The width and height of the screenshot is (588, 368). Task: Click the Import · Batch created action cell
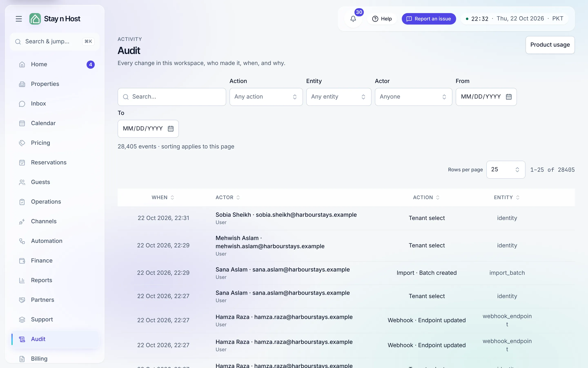click(x=427, y=273)
